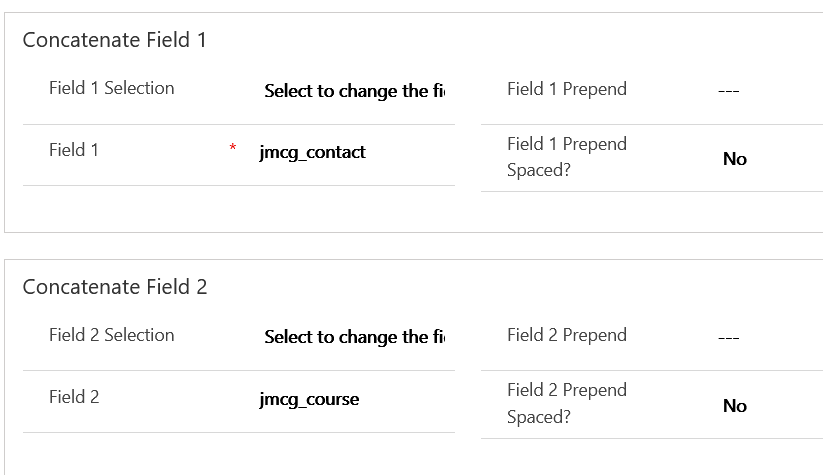Click the Field 1 label beside asterisk
Image resolution: width=823 pixels, height=475 pixels.
tap(74, 150)
